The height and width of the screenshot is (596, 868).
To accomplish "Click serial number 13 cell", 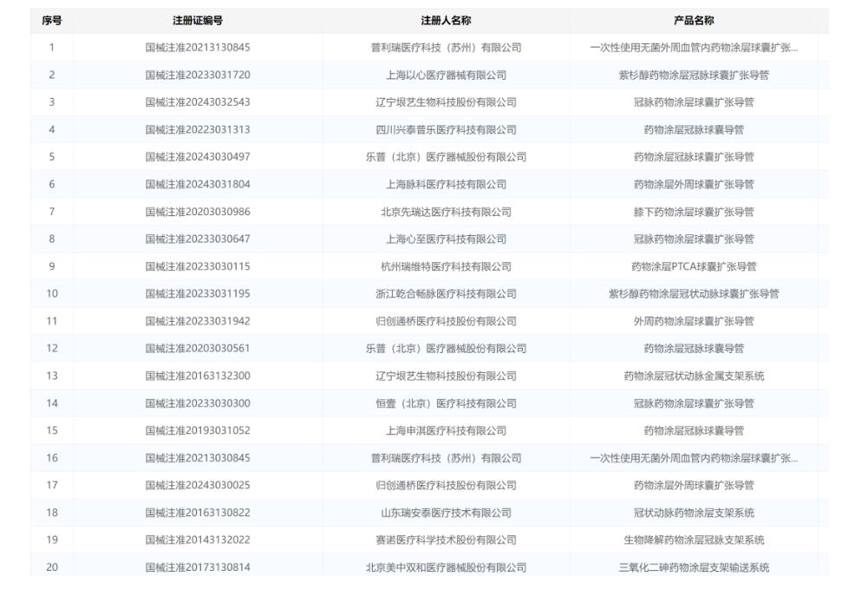I will coord(52,377).
